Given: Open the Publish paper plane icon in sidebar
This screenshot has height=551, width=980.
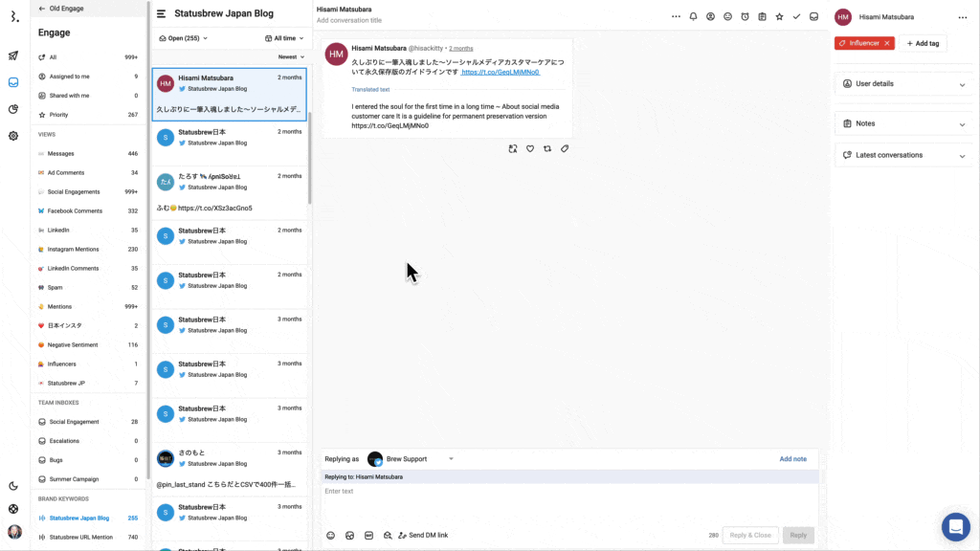Looking at the screenshot, I should (13, 55).
